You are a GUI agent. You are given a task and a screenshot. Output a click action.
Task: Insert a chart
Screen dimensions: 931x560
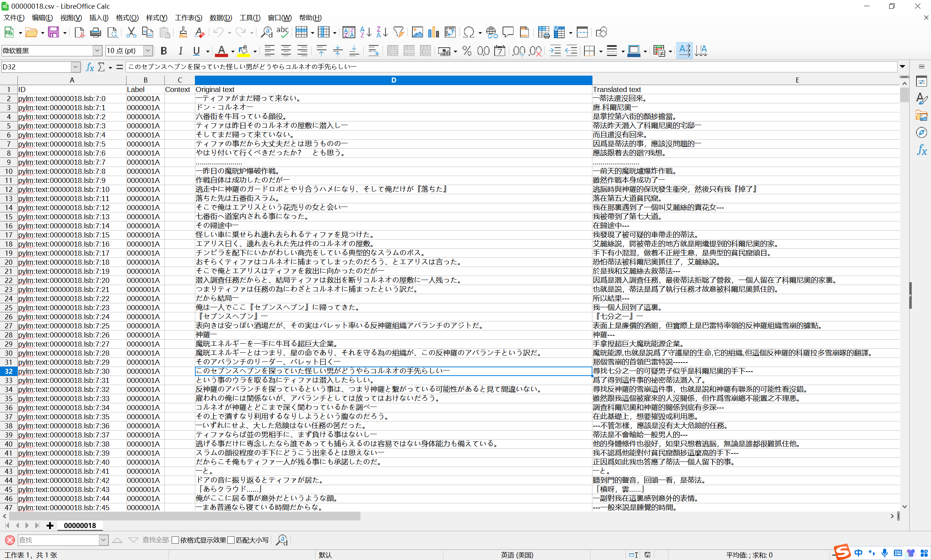coord(433,32)
